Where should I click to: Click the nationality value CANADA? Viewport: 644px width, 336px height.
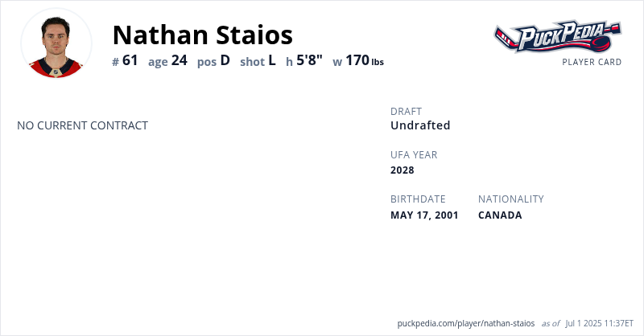pos(500,215)
